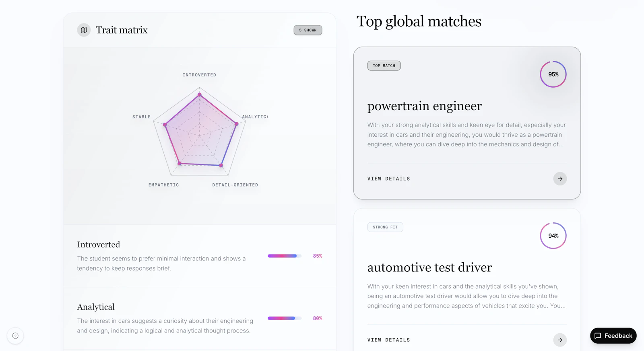Click the Analytical trait description text
Screen dimensions: 644x351
click(x=165, y=326)
